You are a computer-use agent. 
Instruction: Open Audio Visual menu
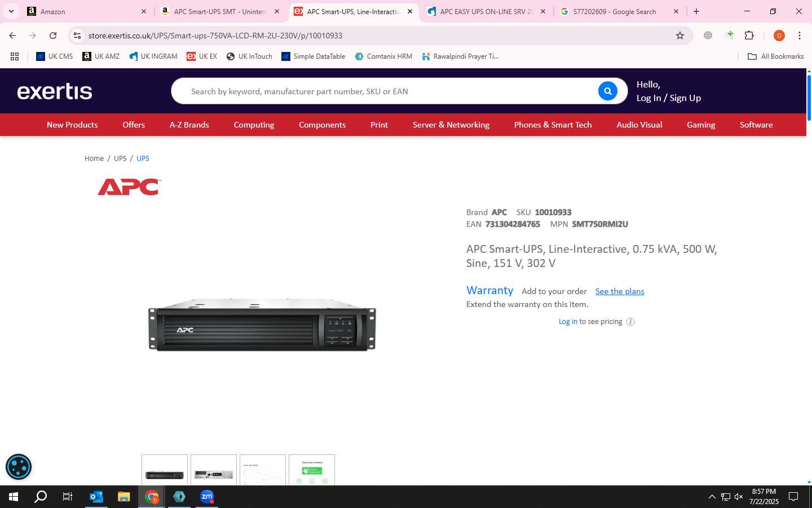(x=639, y=125)
